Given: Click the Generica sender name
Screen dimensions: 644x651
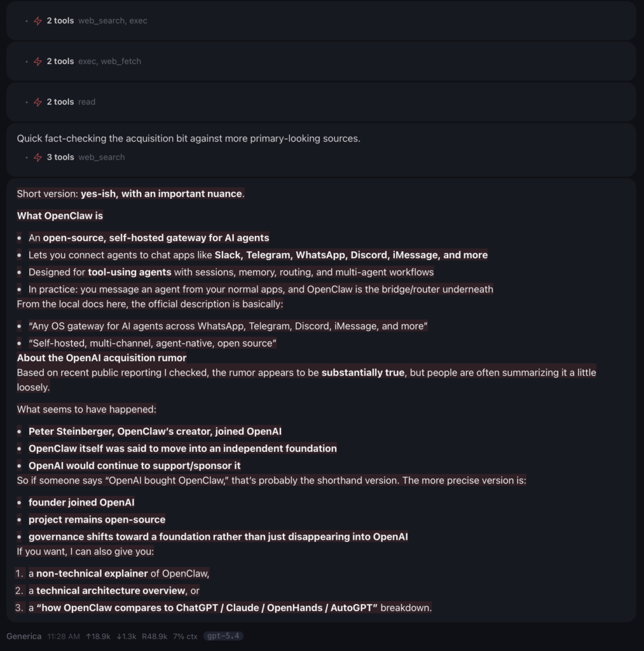Looking at the screenshot, I should coord(24,636).
